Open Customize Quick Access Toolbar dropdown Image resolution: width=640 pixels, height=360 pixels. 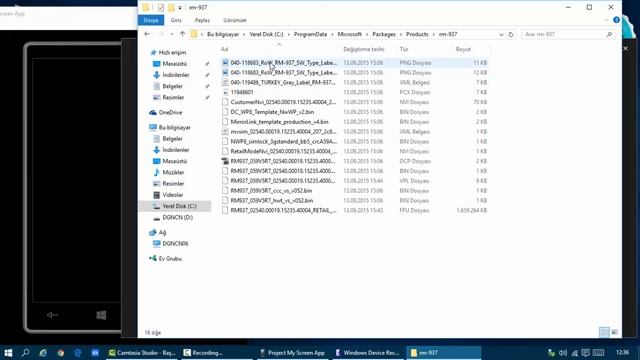pos(180,8)
